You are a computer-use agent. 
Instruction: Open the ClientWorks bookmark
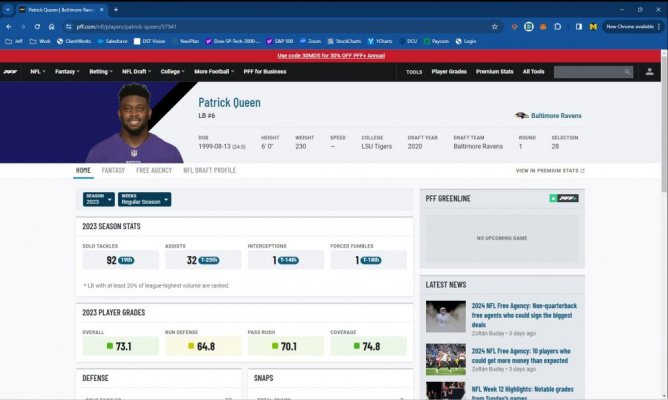point(74,41)
